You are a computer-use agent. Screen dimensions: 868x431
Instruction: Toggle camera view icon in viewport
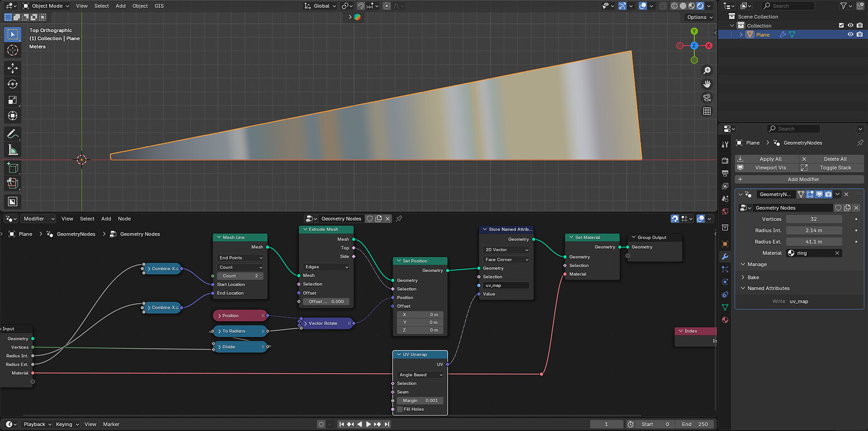point(707,97)
